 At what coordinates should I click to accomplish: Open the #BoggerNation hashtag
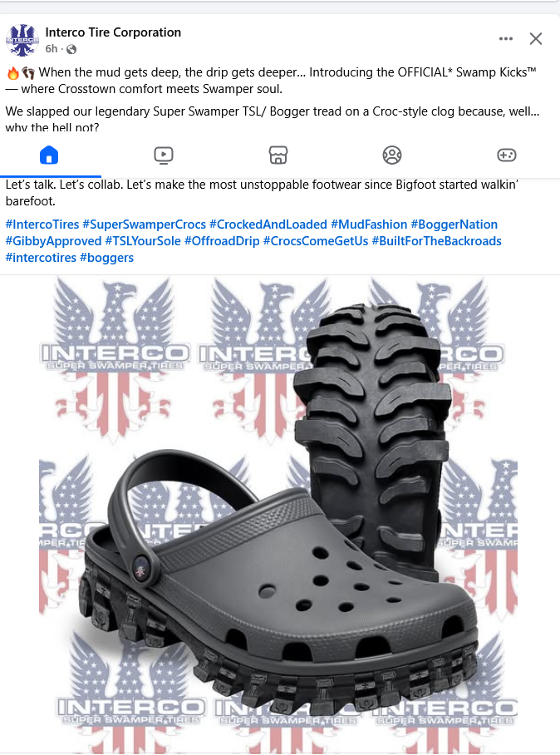[x=454, y=225]
